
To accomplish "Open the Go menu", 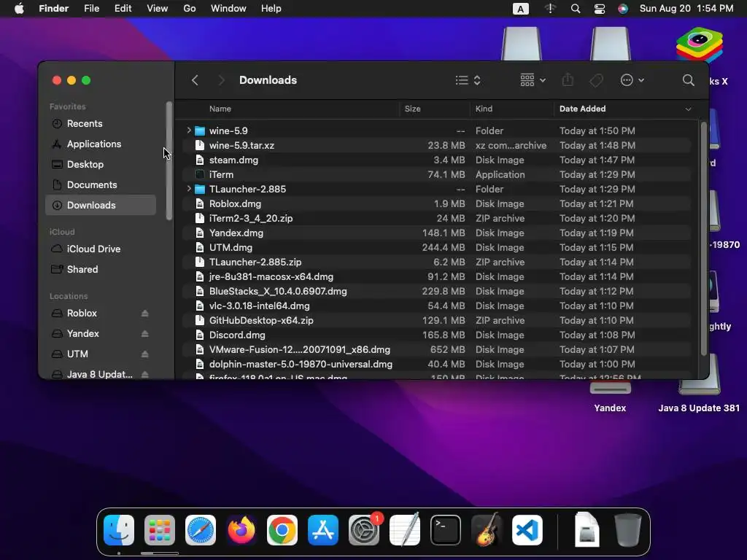I will (190, 9).
